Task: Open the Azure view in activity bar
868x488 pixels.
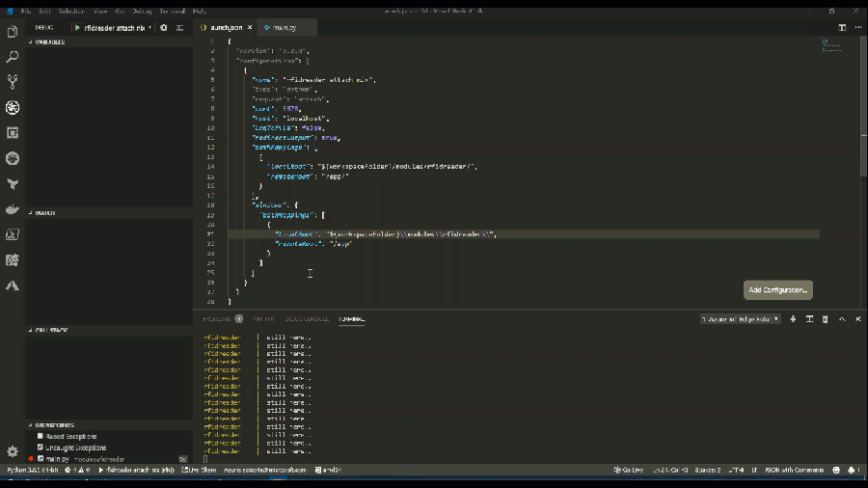Action: pyautogui.click(x=13, y=285)
